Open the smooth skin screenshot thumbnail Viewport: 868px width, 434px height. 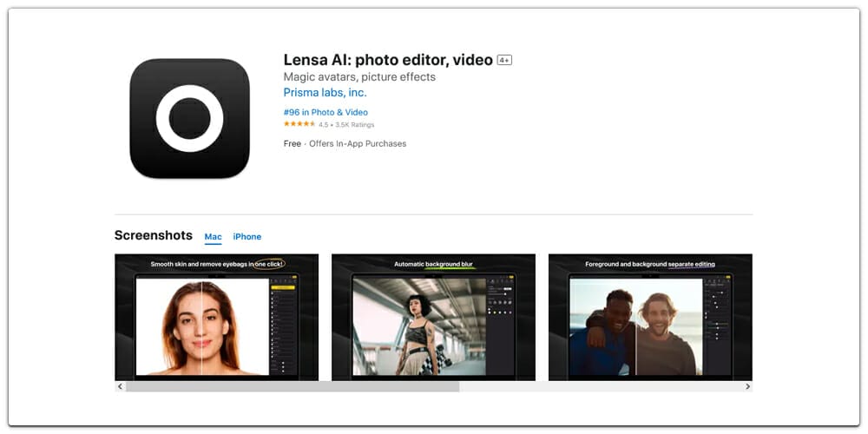tap(216, 317)
